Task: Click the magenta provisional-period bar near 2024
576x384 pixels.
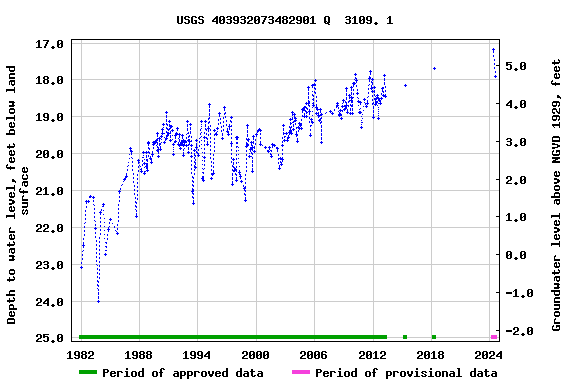Action: pos(494,337)
